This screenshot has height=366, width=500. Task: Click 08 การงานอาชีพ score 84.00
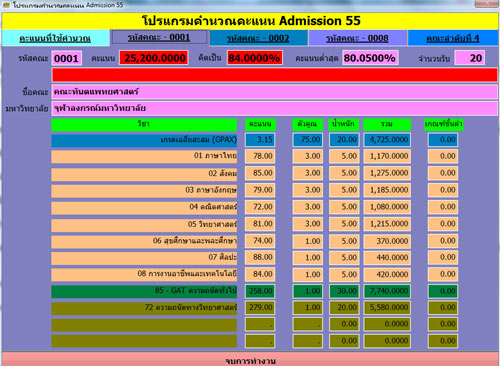pyautogui.click(x=260, y=274)
